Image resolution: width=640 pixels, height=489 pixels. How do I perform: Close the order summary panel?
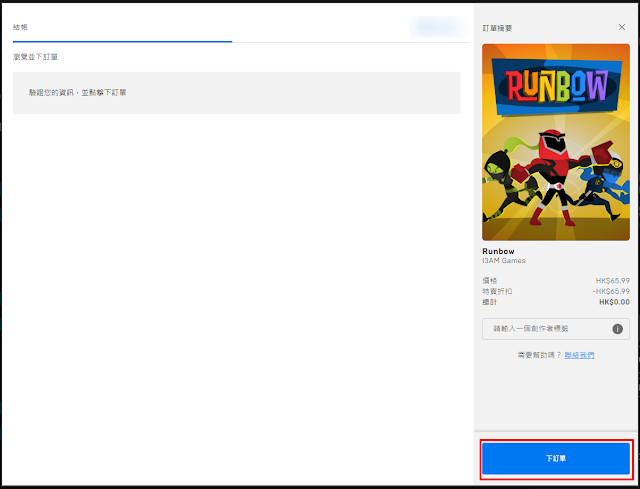[x=622, y=27]
